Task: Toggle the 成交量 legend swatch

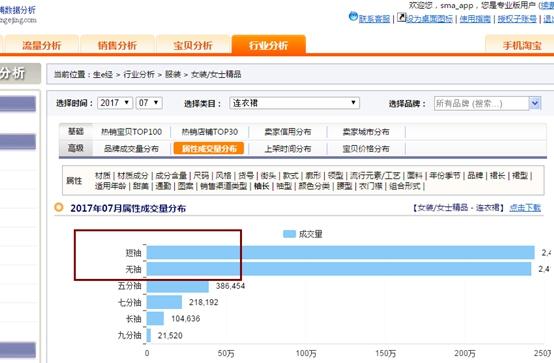Action: pos(289,234)
